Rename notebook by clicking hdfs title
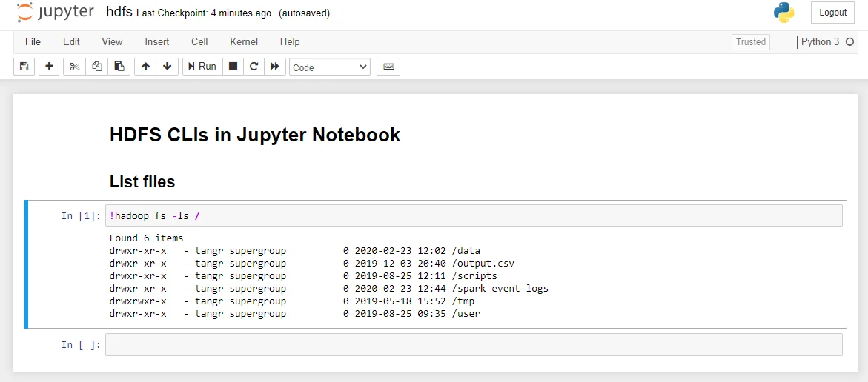The width and height of the screenshot is (868, 382). 119,13
